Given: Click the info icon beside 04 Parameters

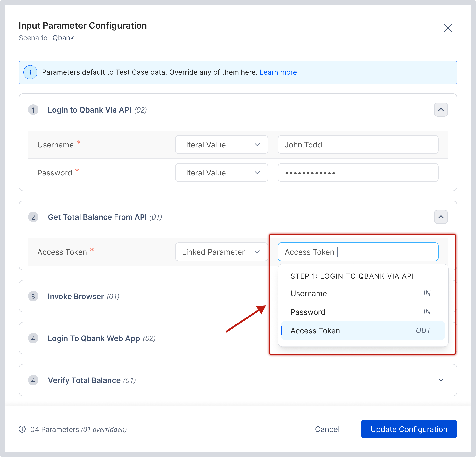Looking at the screenshot, I should point(22,429).
